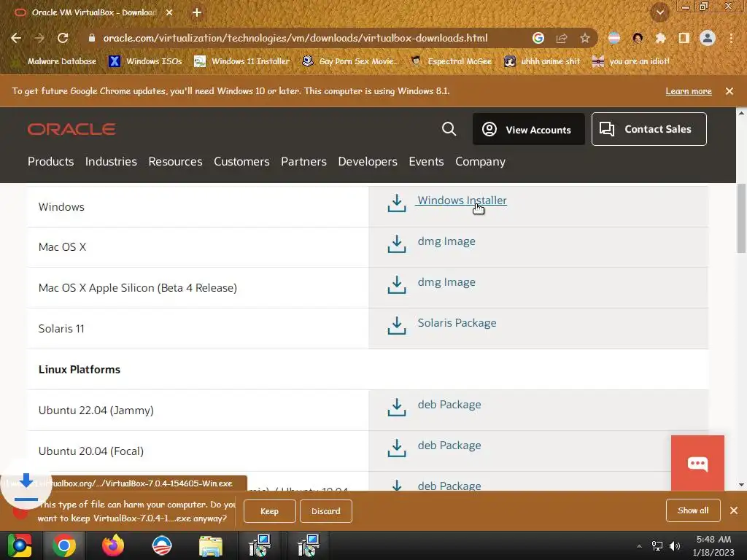Share this page using share icon
Image resolution: width=747 pixels, height=560 pixels.
pyautogui.click(x=562, y=38)
